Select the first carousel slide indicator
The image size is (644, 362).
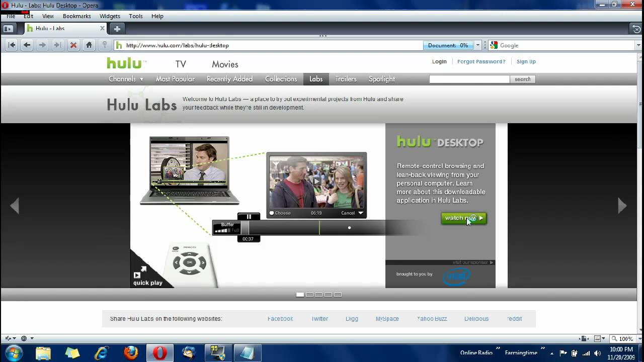coord(300,295)
